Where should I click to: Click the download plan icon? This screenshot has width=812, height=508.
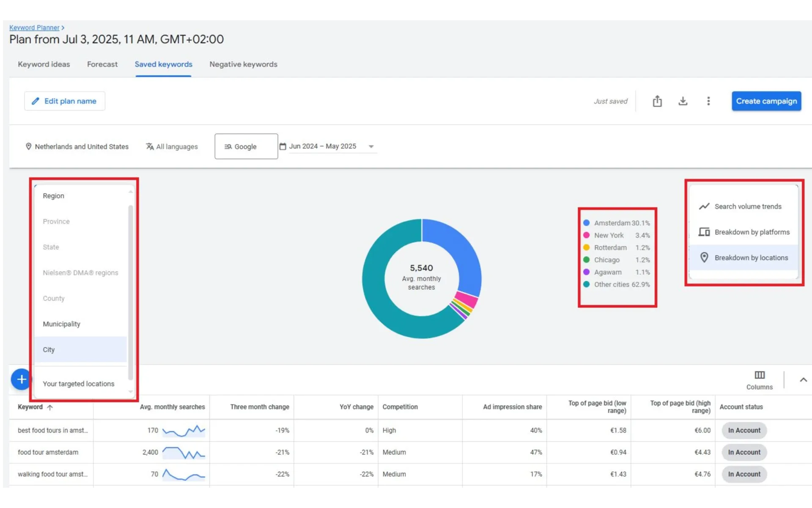point(683,101)
